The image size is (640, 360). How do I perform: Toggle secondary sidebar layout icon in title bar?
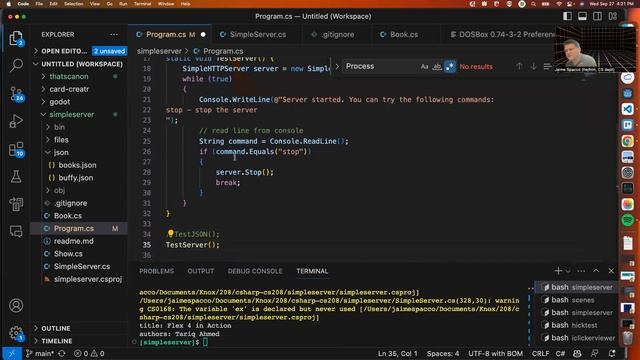[597, 16]
